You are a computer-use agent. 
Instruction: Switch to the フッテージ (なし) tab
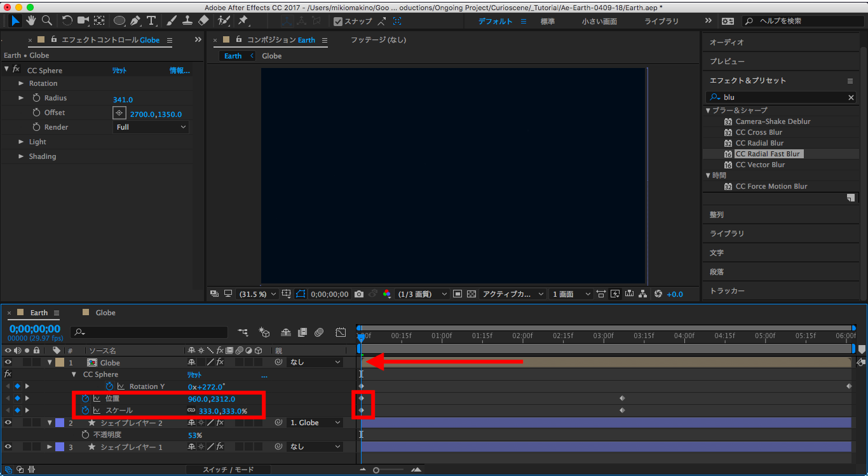tap(379, 40)
